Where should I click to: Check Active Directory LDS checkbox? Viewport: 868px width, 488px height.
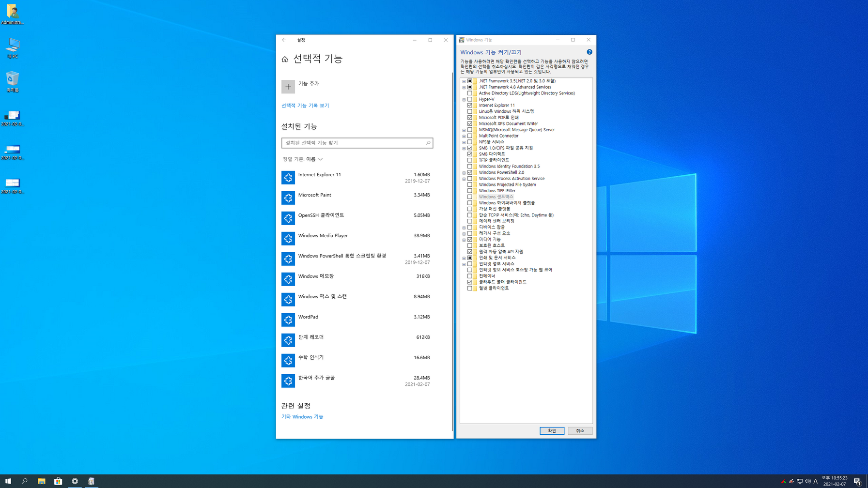click(x=470, y=93)
